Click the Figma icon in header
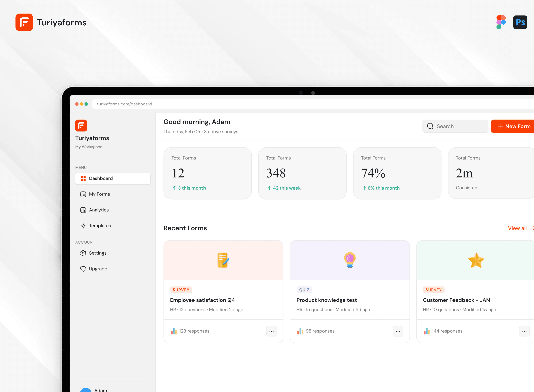Viewport: 534px width, 392px height. pyautogui.click(x=501, y=22)
